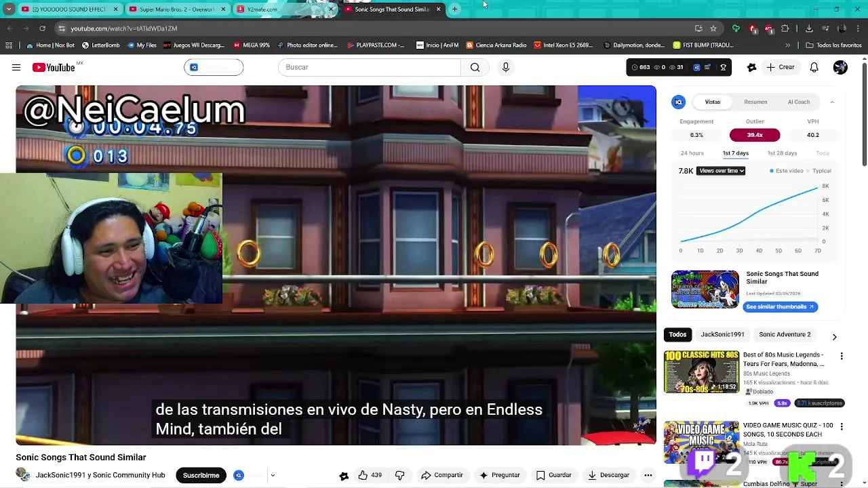Click the trophy icon in stats widget
This screenshot has width=868, height=488.
(724, 67)
